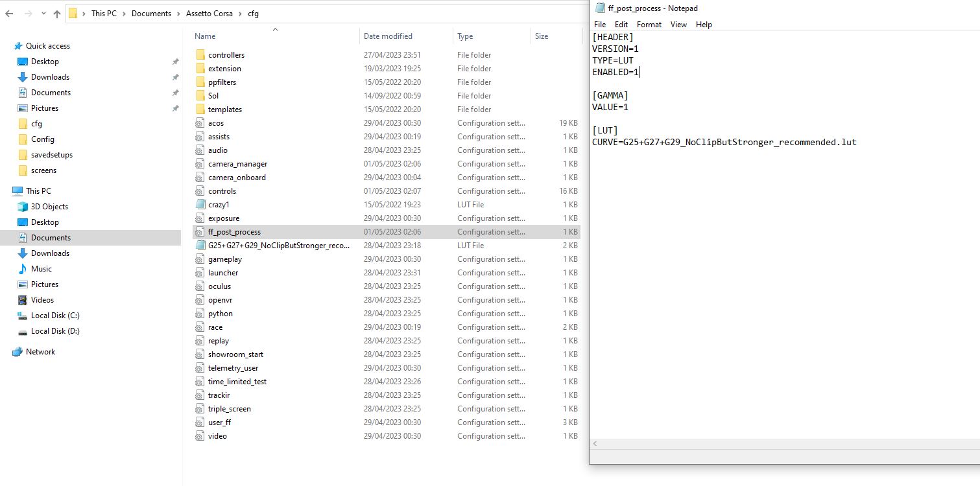The height and width of the screenshot is (486, 980).
Task: Select the ppfilters folder icon
Action: (200, 82)
